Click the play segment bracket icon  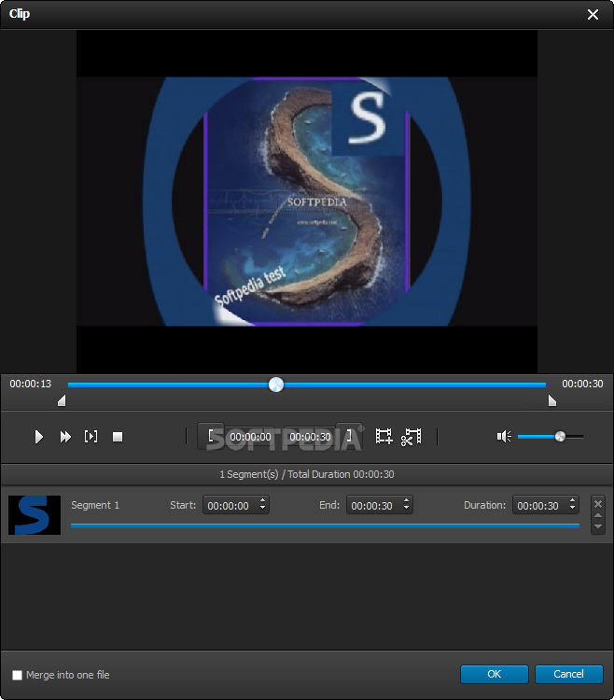(91, 436)
